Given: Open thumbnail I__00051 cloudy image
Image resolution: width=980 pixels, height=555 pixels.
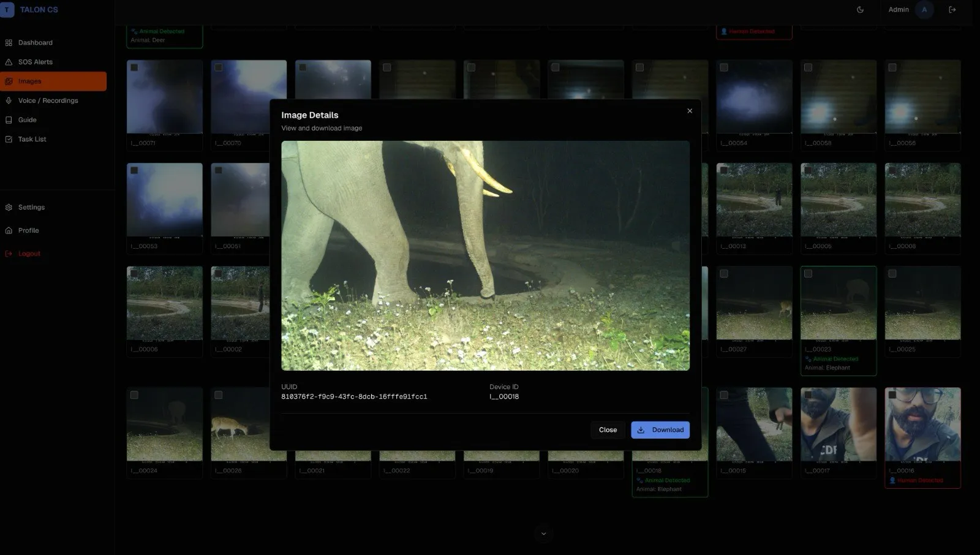Looking at the screenshot, I should pyautogui.click(x=241, y=200).
